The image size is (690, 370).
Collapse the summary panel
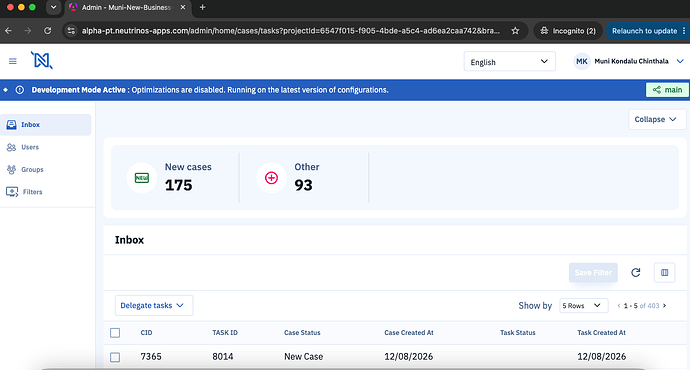[657, 119]
